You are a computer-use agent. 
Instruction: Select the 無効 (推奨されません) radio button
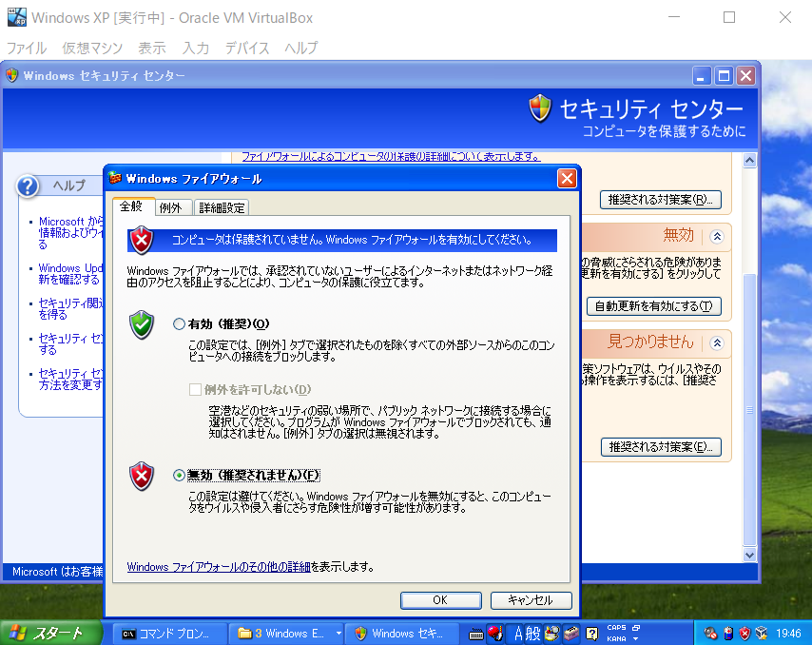[179, 475]
